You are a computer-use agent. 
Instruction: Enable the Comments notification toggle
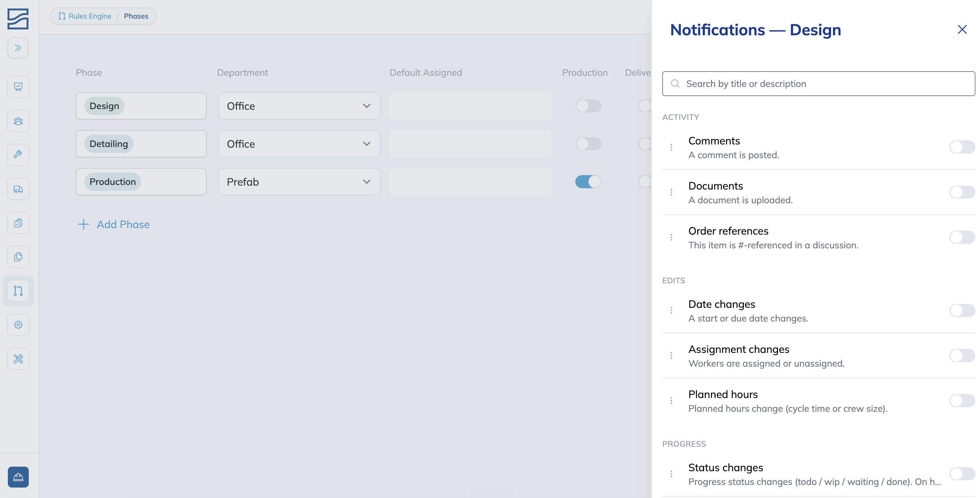pyautogui.click(x=962, y=147)
